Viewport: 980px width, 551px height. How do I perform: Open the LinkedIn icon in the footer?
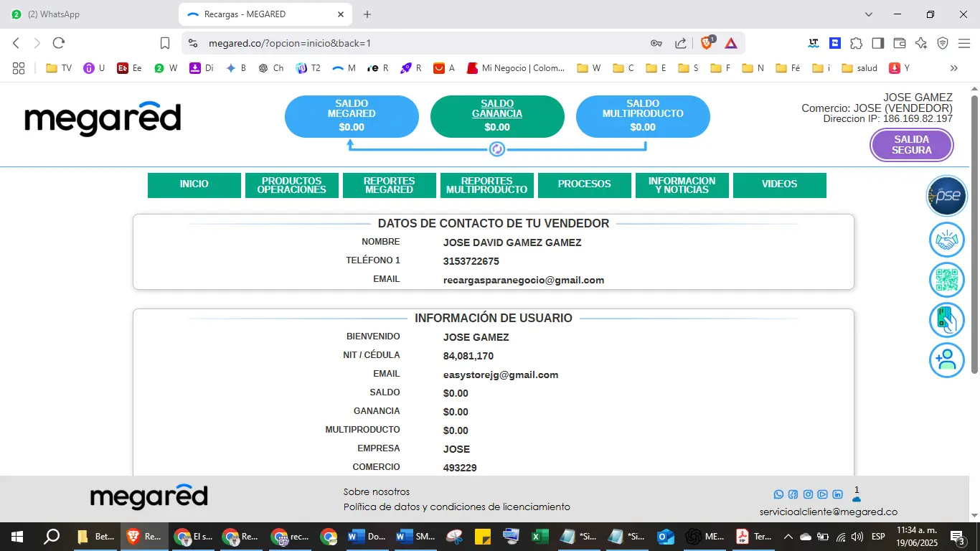(837, 494)
